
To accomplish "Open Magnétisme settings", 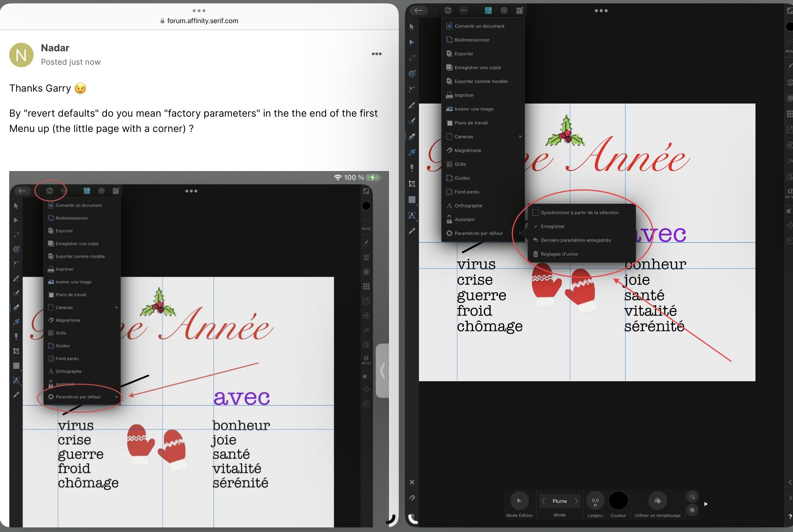I will point(483,150).
